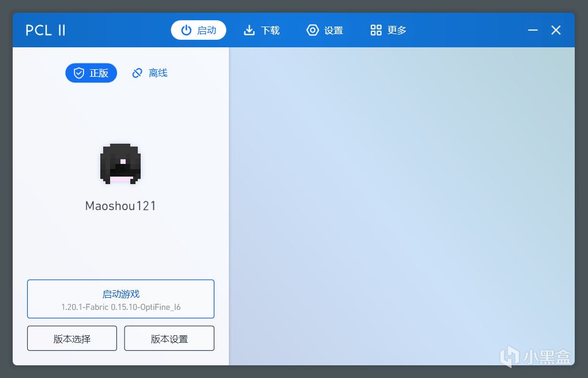This screenshot has height=378, width=588.
Task: Close the PCL II launcher window
Action: pyautogui.click(x=556, y=30)
